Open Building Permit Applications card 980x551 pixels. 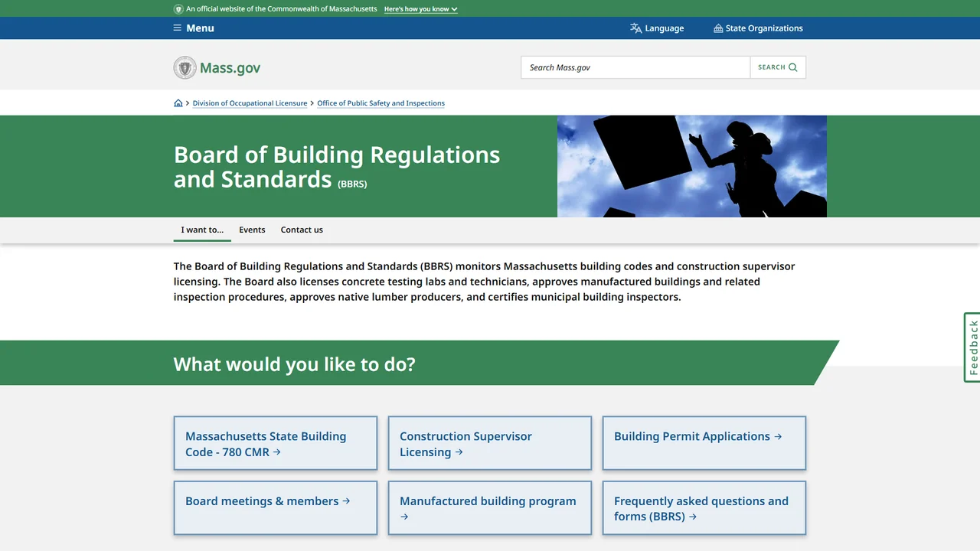click(704, 443)
